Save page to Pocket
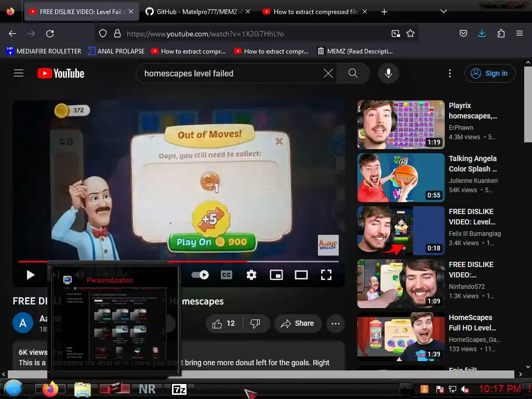532x399 pixels. [463, 33]
